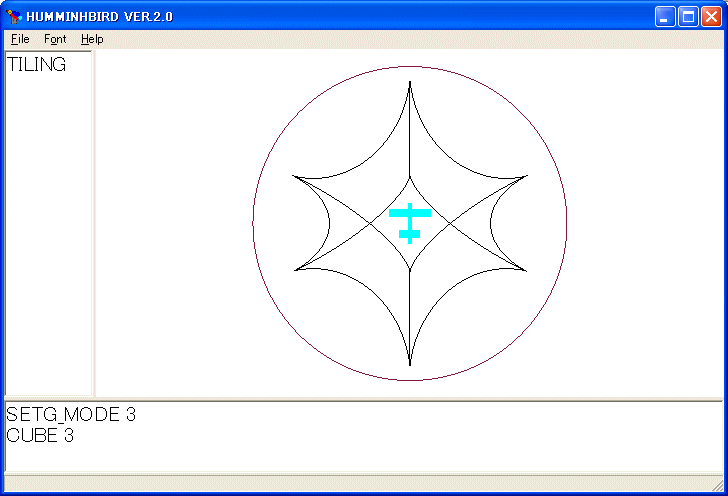Click the Hummingbird app icon in title bar
The width and height of the screenshot is (728, 496).
tap(14, 16)
